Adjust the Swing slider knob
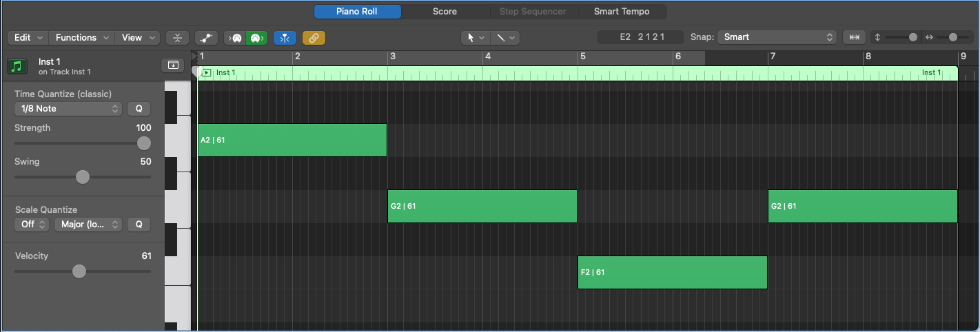 pyautogui.click(x=83, y=177)
